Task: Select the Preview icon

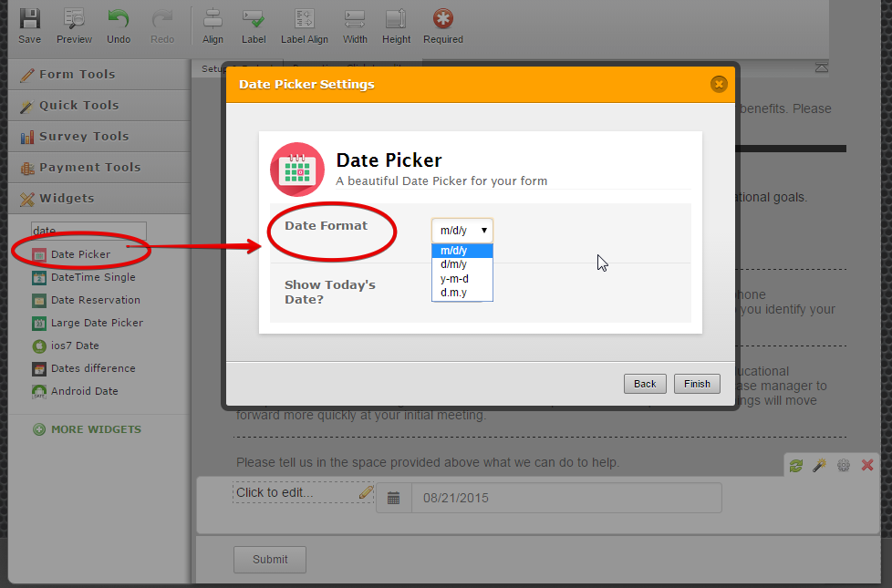Action: pyautogui.click(x=74, y=25)
